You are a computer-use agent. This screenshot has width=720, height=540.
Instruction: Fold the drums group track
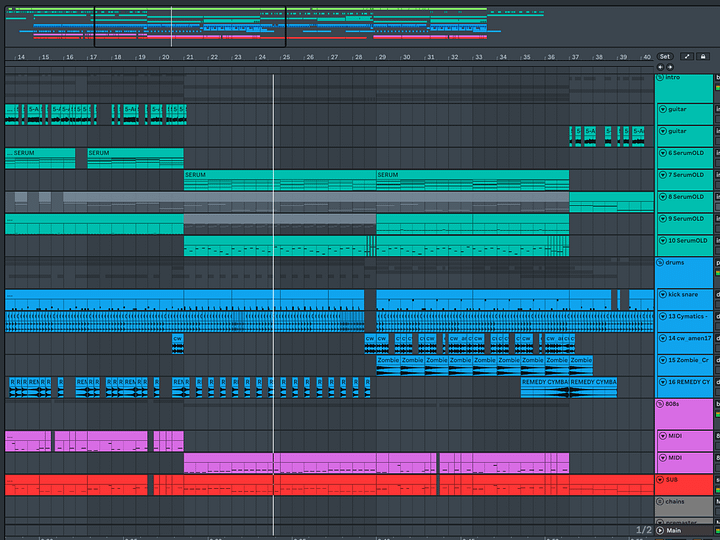pos(660,263)
